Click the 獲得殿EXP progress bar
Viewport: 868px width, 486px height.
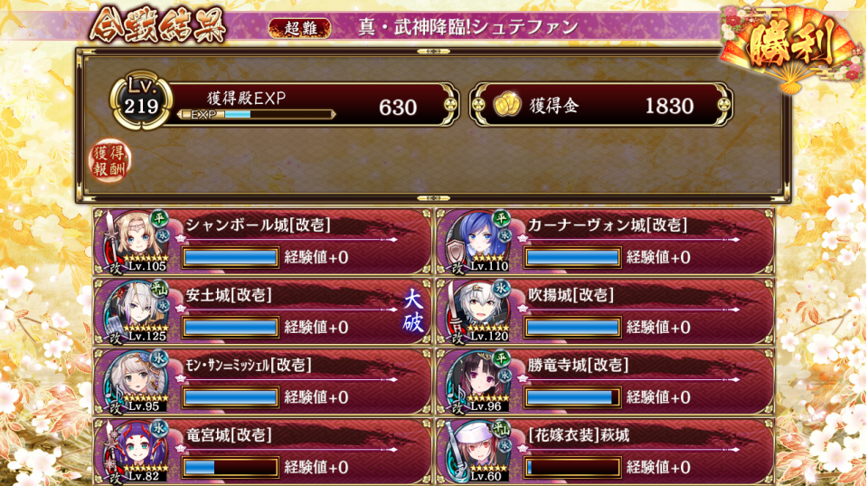click(257, 114)
